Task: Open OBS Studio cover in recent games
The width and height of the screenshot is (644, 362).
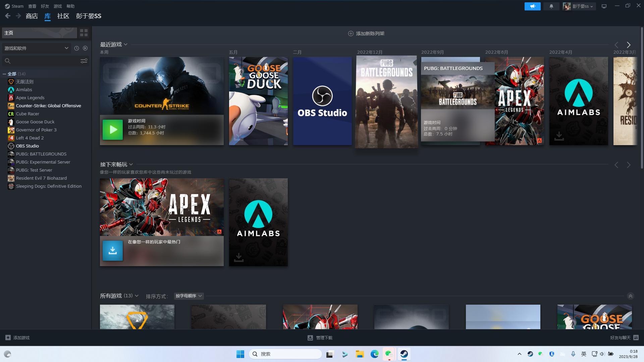Action: coord(322,101)
